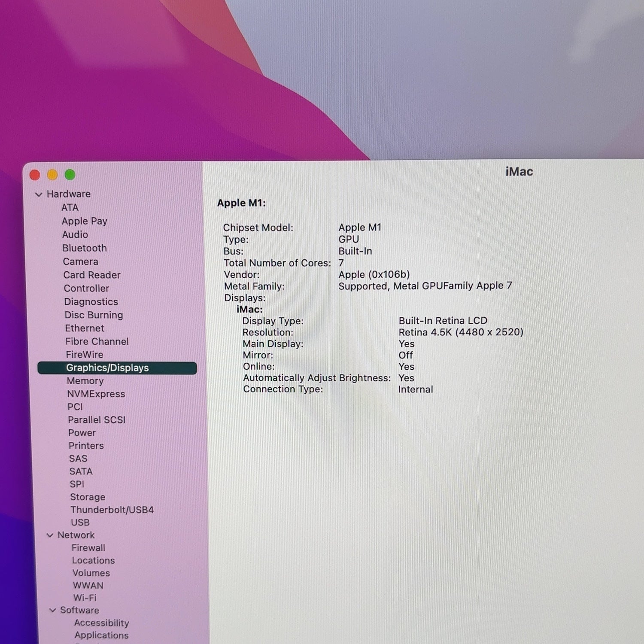Select Controller in the sidebar
The image size is (644, 644).
coord(86,289)
